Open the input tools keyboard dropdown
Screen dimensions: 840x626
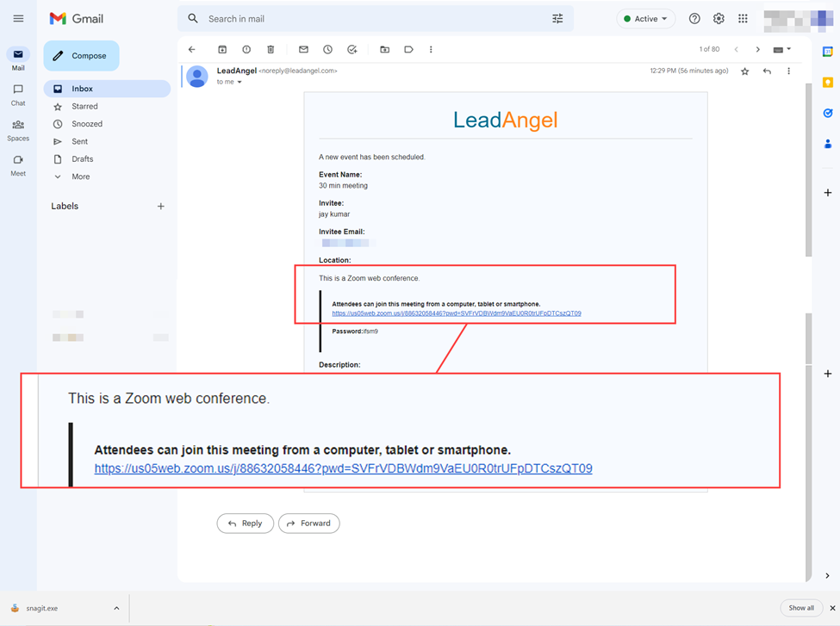pos(782,49)
